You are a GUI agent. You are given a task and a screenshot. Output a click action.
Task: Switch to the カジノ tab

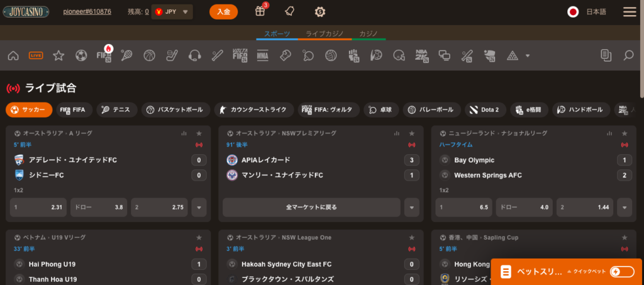point(369,34)
